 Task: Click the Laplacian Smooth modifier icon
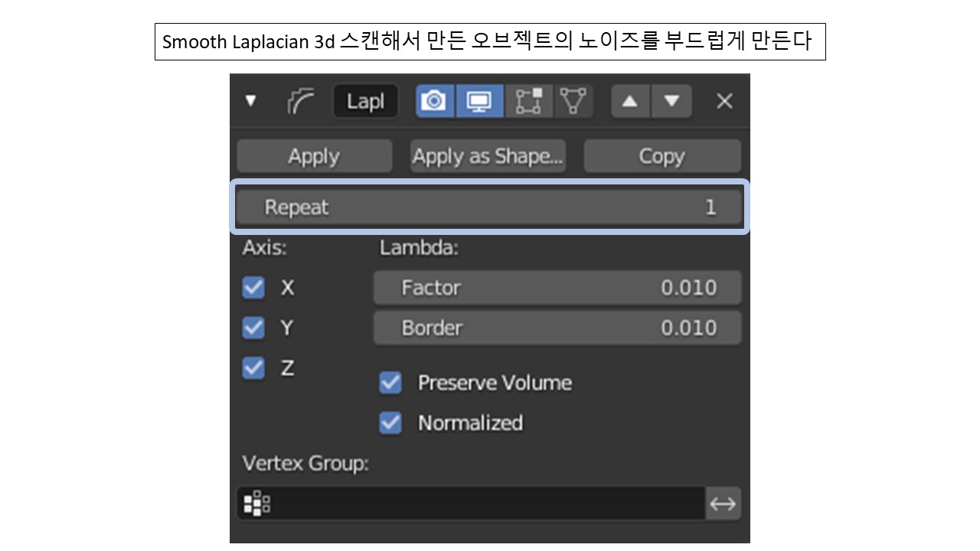coord(302,100)
